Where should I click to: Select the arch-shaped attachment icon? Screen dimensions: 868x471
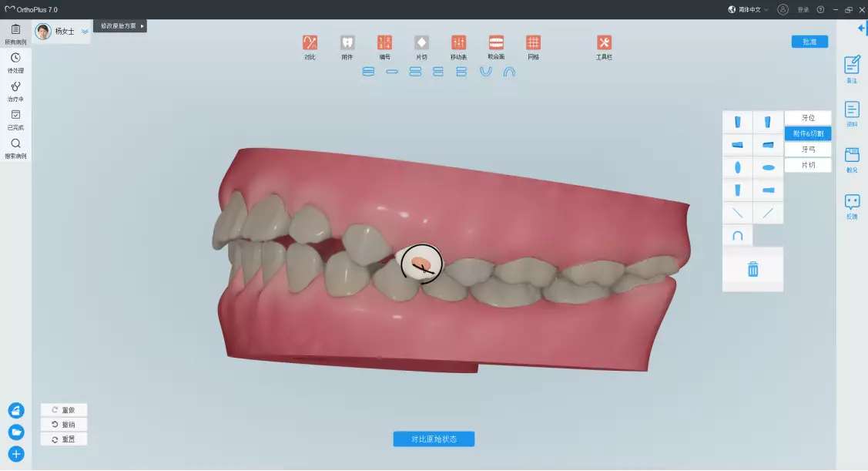(737, 236)
